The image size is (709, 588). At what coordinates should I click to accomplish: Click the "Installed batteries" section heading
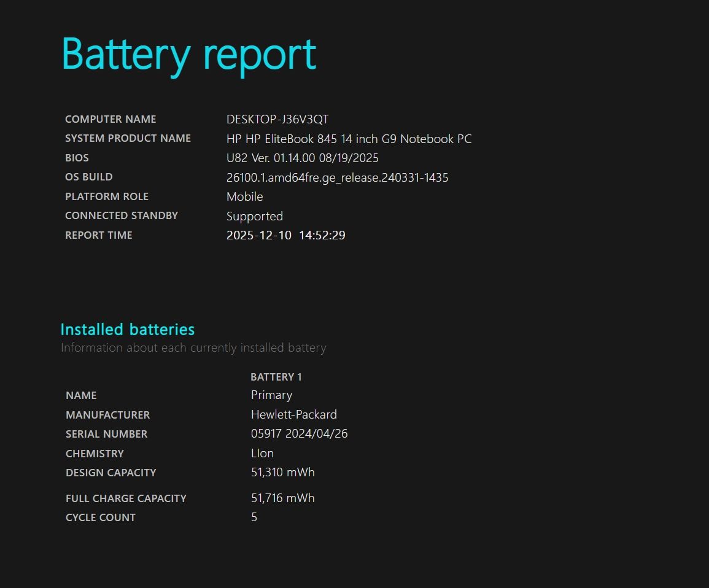click(x=127, y=330)
